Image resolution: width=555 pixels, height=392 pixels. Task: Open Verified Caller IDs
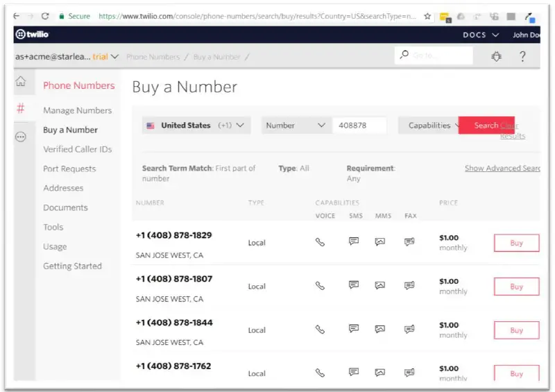[x=78, y=149]
